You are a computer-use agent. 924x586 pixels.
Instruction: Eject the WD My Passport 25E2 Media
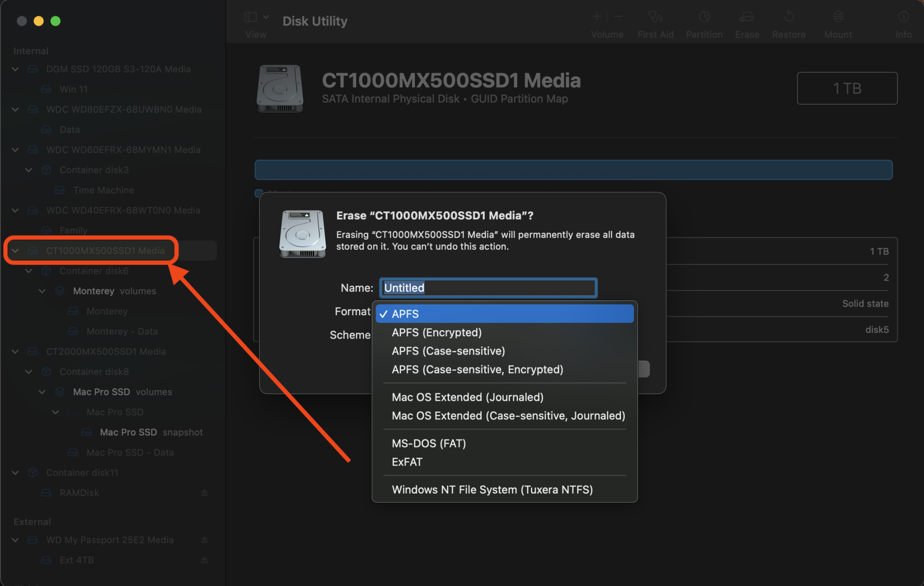coord(204,540)
